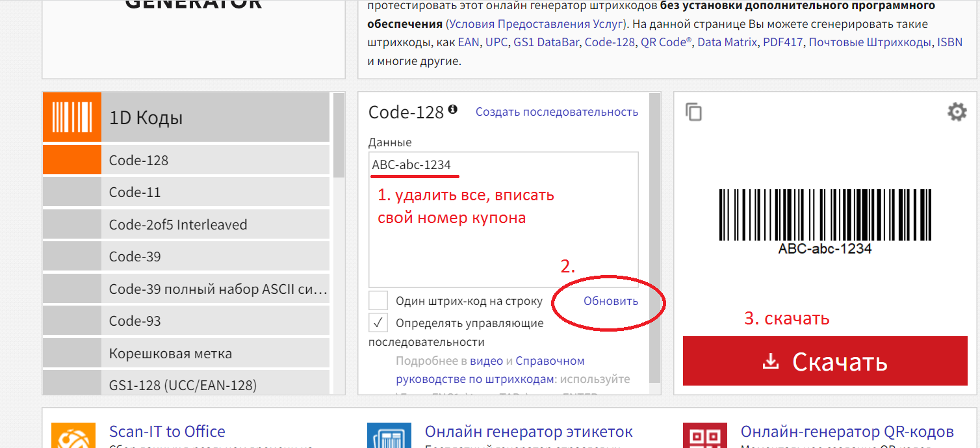Click the red Скачать download button
The image size is (980, 448).
point(825,362)
